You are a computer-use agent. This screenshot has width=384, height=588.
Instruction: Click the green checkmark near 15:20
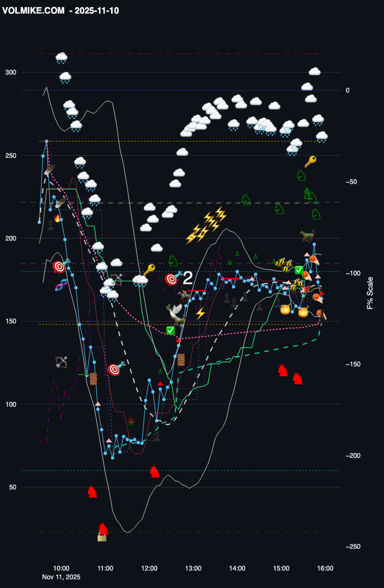pos(299,269)
